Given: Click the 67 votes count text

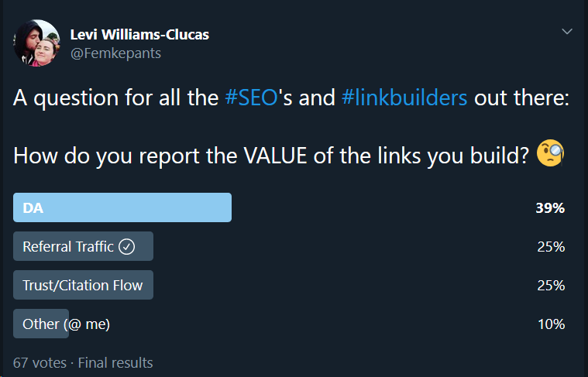Looking at the screenshot, I should (40, 363).
